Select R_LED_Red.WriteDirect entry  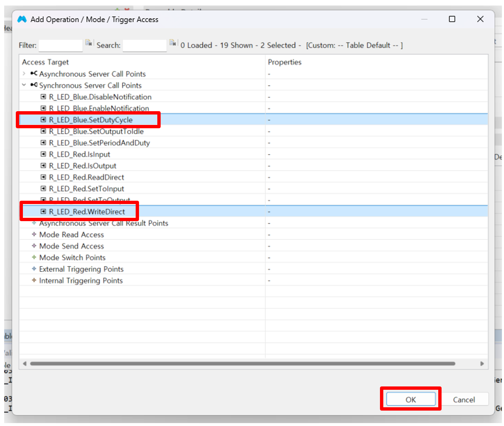(87, 212)
